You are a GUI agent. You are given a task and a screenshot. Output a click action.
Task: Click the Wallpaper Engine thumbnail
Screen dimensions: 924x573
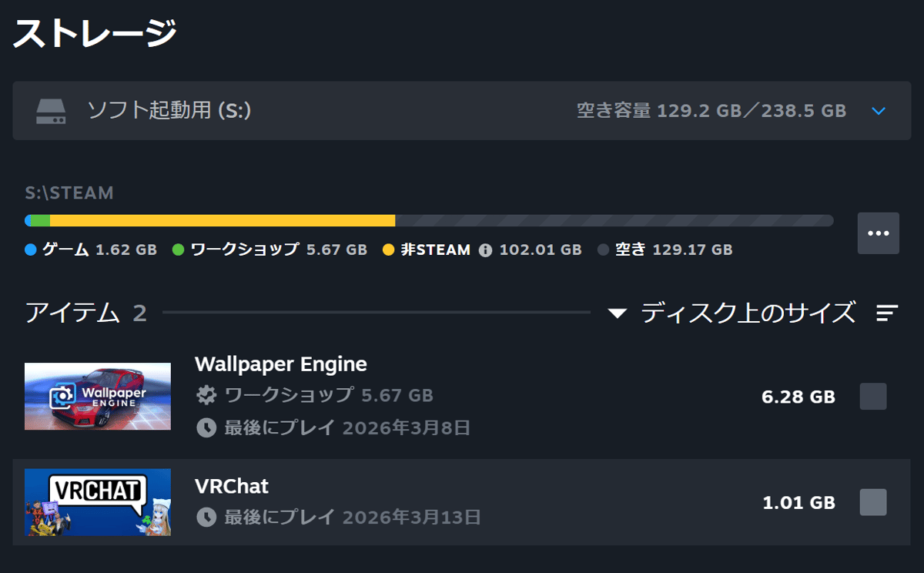tap(98, 396)
